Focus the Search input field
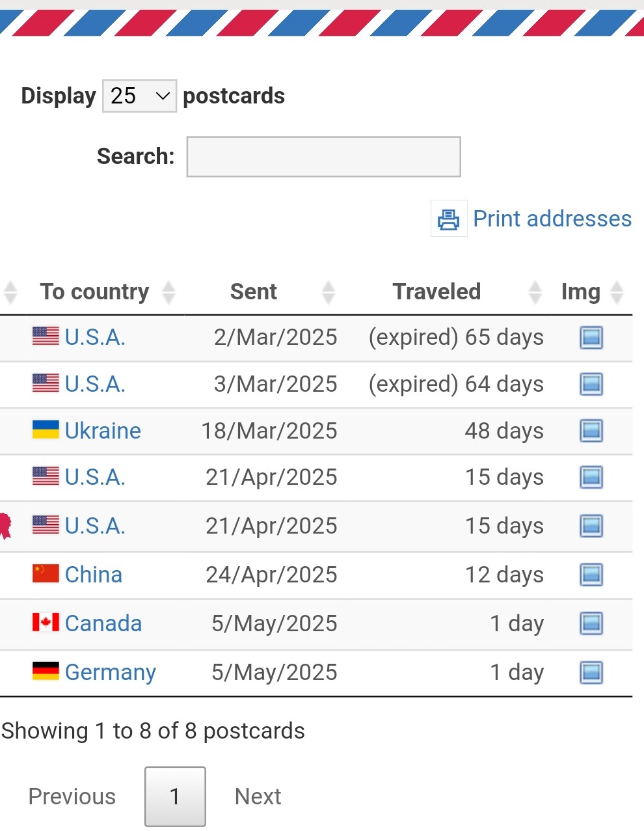The image size is (644, 831). click(x=323, y=156)
